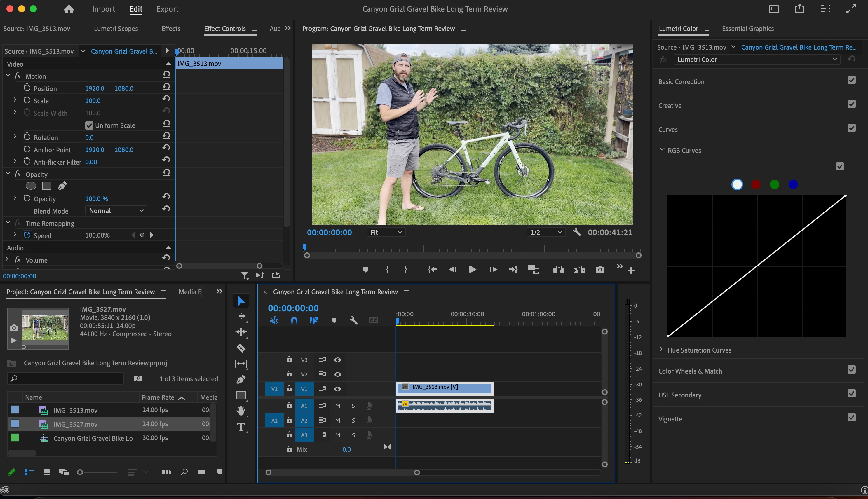Toggle timeline Snap magnet icon
This screenshot has height=499, width=868.
point(294,320)
